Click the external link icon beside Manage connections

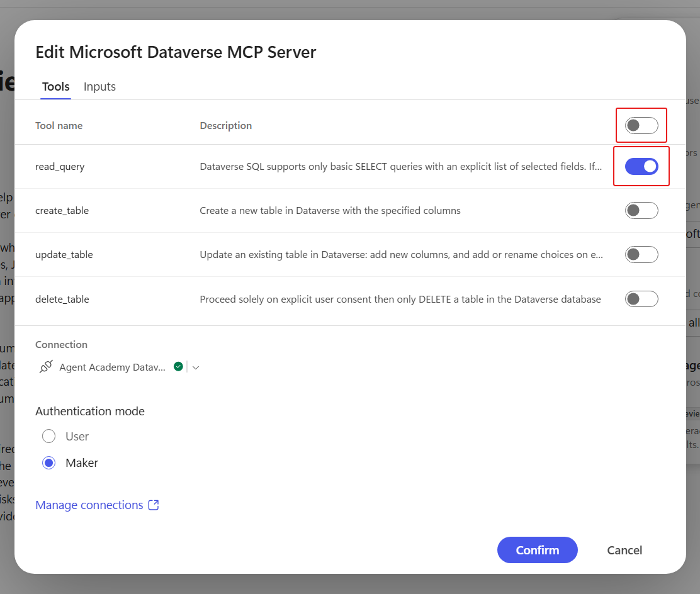pyautogui.click(x=154, y=505)
